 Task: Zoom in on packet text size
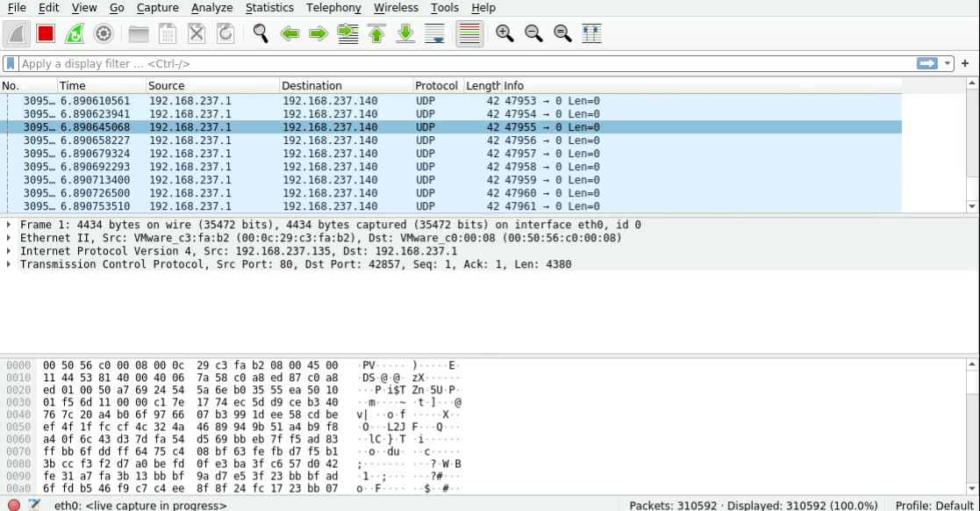click(503, 33)
